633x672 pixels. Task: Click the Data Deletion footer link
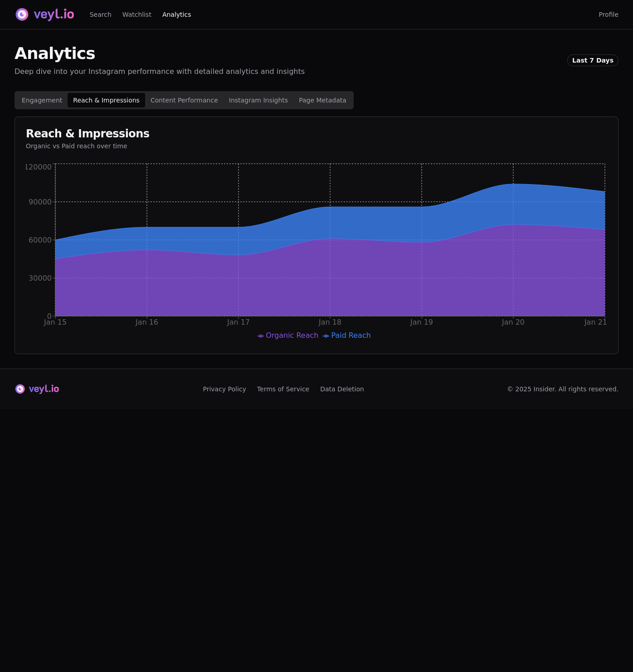tap(342, 389)
